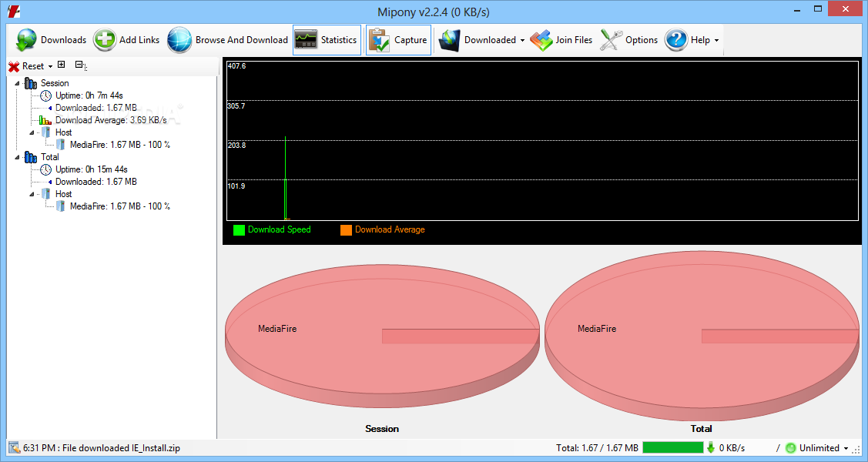Click the Reset button text
This screenshot has width=868, height=462.
click(33, 66)
